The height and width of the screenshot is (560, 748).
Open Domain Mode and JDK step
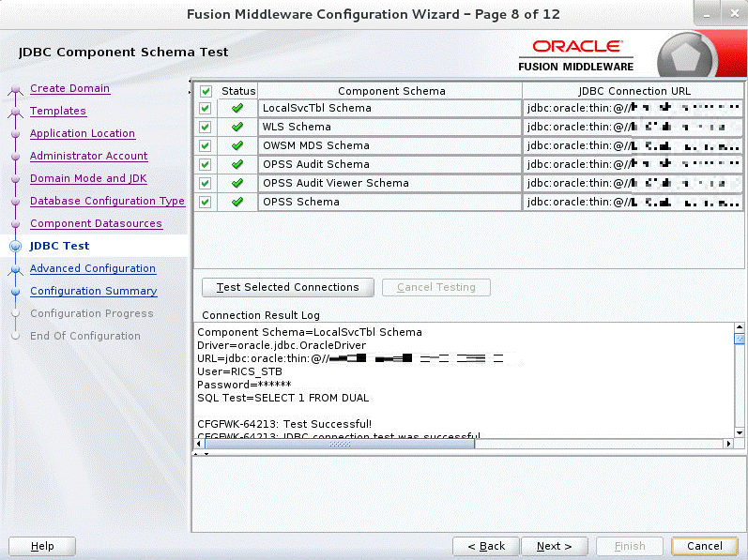pyautogui.click(x=89, y=178)
